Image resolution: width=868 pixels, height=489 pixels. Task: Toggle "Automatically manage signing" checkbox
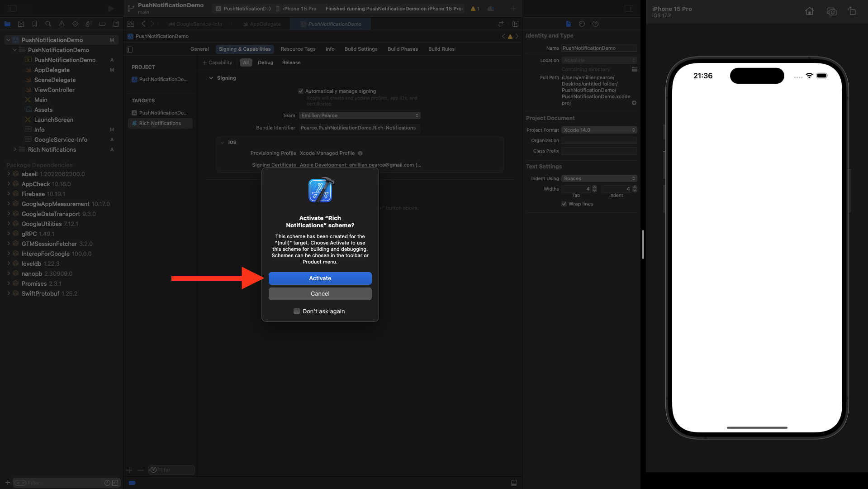pyautogui.click(x=301, y=91)
